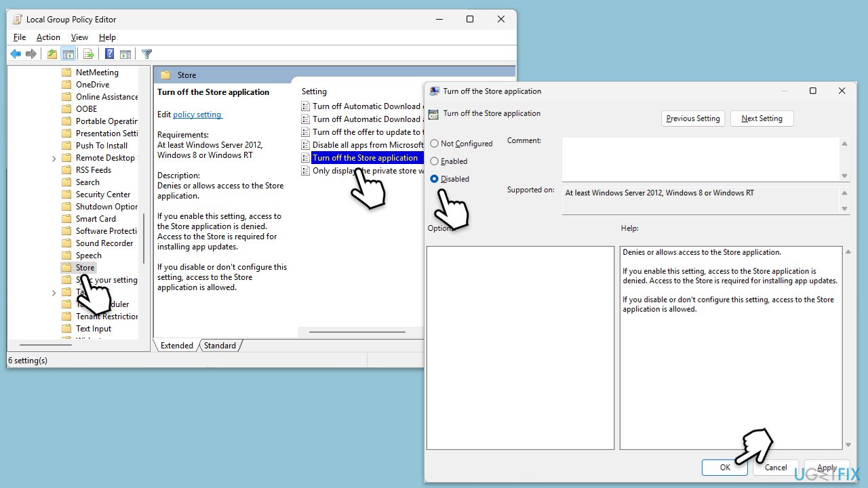The image size is (868, 488).
Task: Click the folder icon beside Search
Action: [x=66, y=182]
